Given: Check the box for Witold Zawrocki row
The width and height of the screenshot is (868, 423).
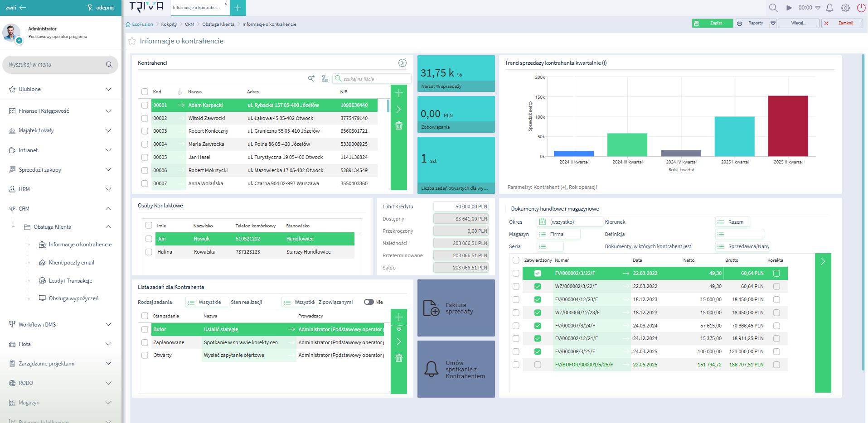Looking at the screenshot, I should [145, 118].
